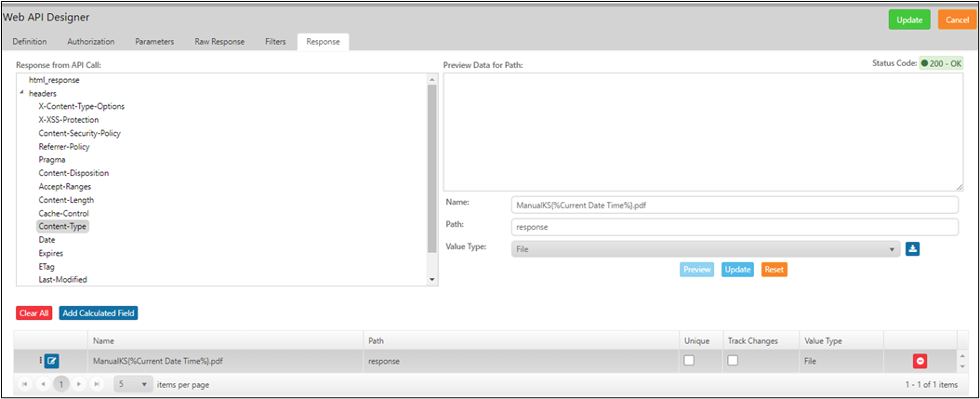Screen dimensions: 980x399
Task: Click the row drag handle dots icon
Action: pos(41,360)
